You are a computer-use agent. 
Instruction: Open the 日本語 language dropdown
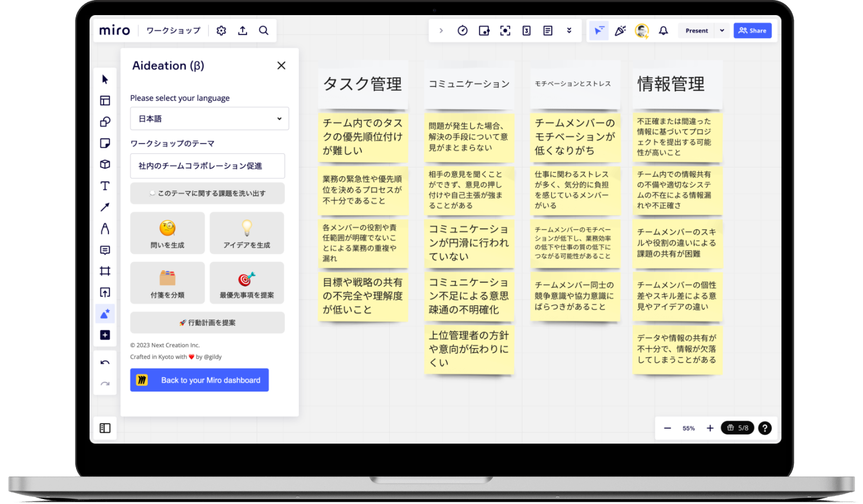click(209, 119)
